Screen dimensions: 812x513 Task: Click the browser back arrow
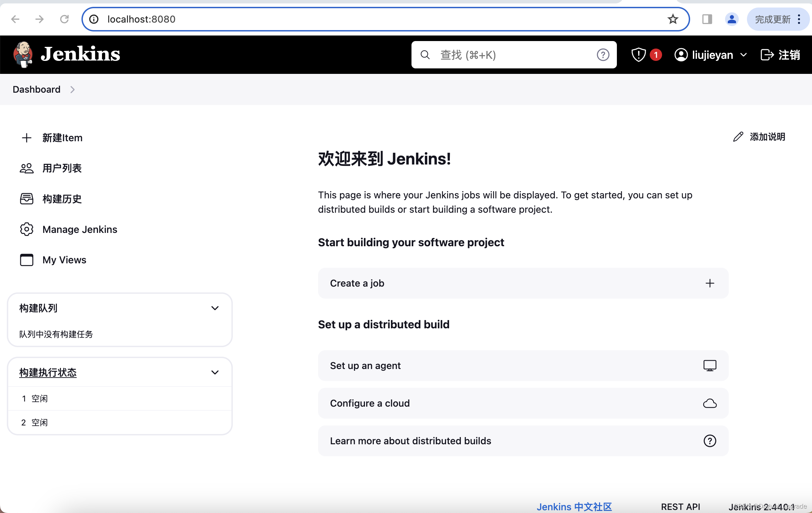click(x=15, y=19)
